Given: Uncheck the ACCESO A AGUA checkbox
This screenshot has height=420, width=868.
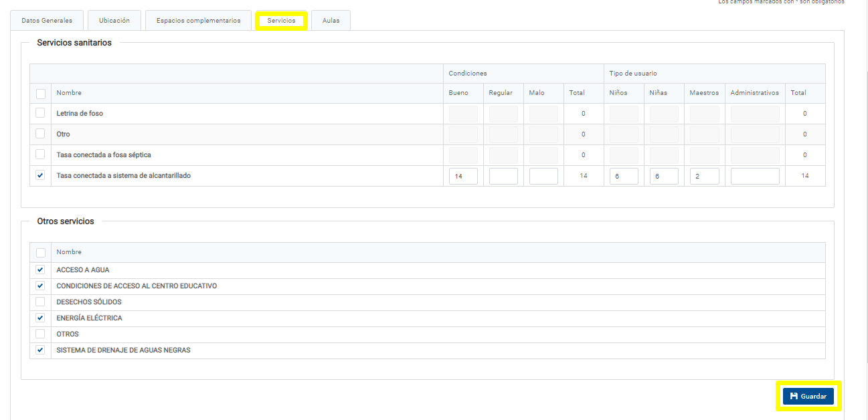Looking at the screenshot, I should click(40, 270).
